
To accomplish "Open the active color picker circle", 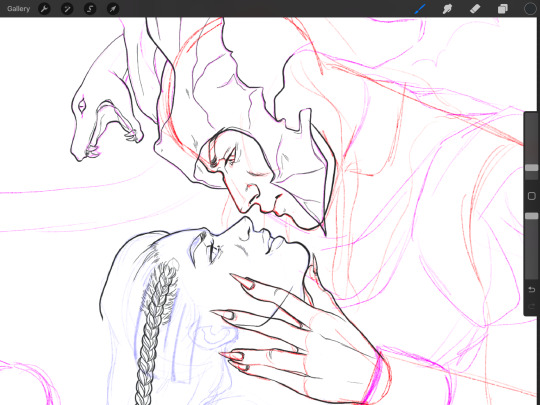I will point(530,9).
